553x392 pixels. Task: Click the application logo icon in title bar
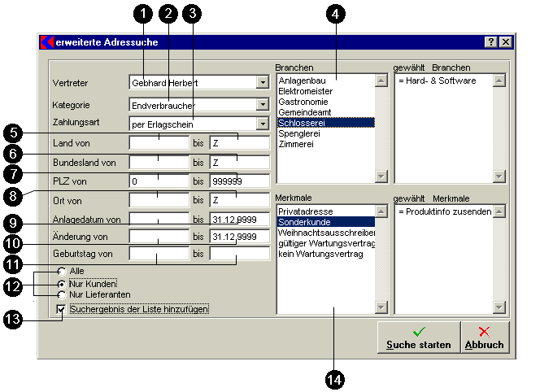pyautogui.click(x=46, y=41)
